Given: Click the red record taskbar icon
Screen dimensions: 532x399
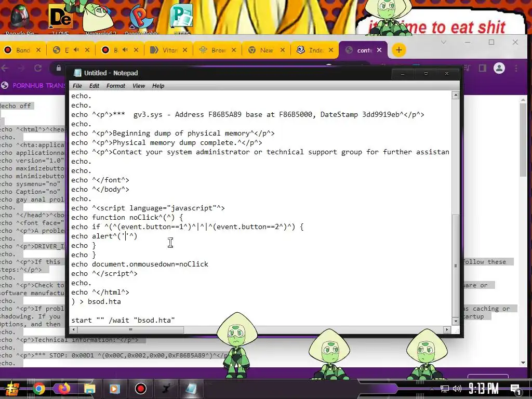Looking at the screenshot, I should point(140,389).
